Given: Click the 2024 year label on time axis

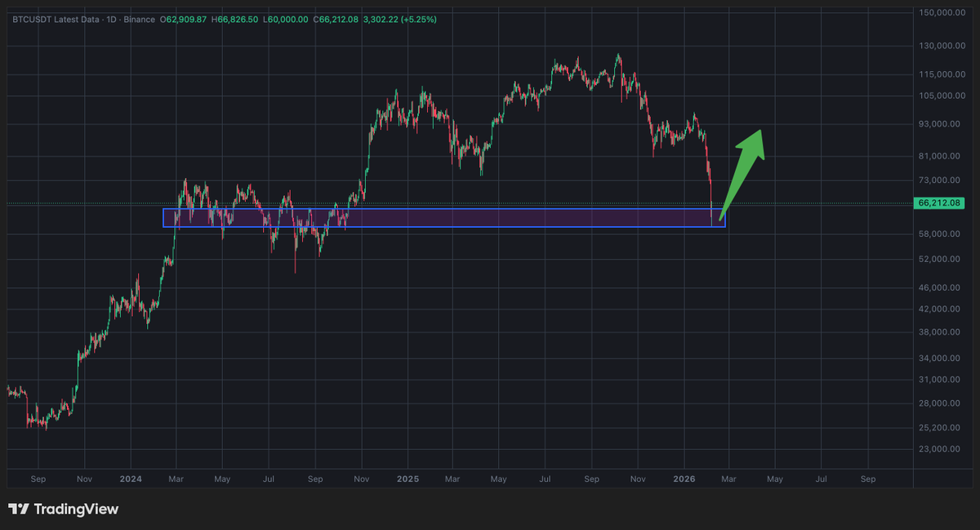Looking at the screenshot, I should tap(130, 479).
